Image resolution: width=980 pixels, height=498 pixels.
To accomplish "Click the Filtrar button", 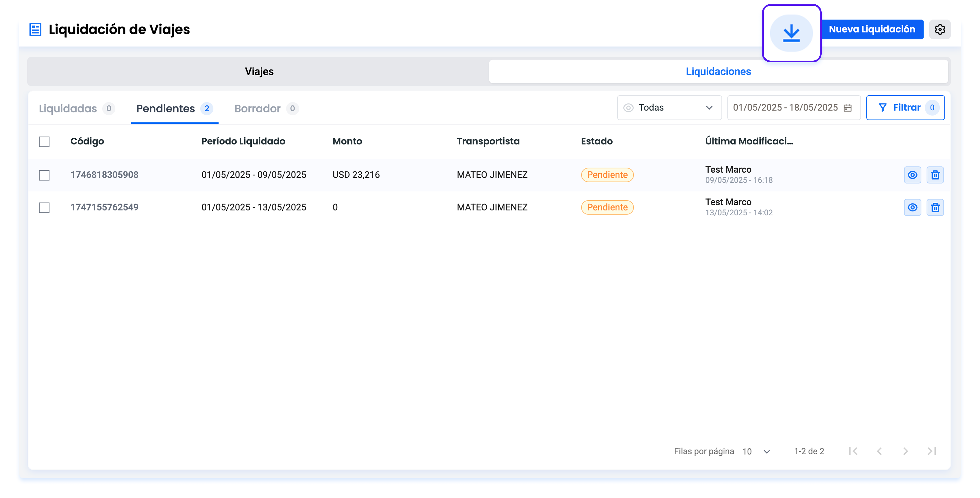I will pyautogui.click(x=905, y=108).
